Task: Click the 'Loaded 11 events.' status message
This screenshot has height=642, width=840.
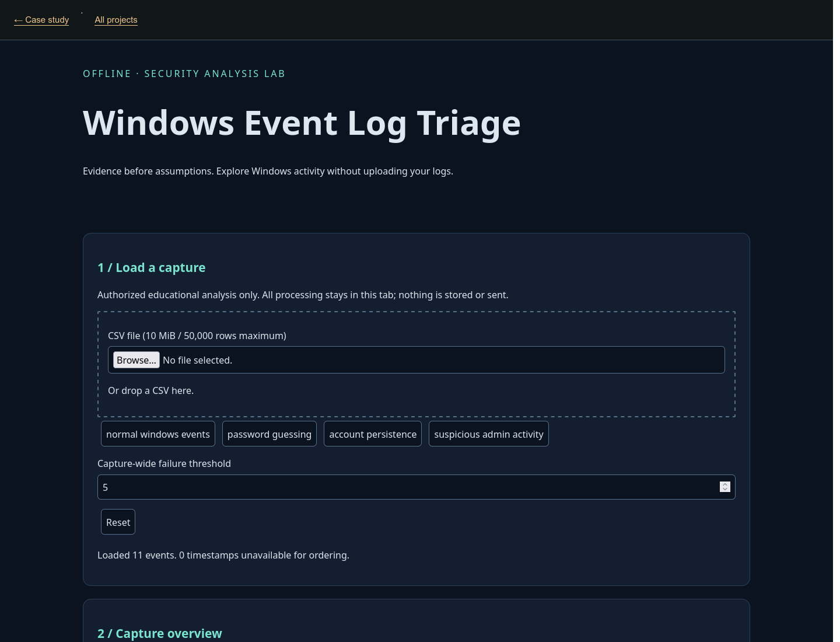Action: [223, 555]
